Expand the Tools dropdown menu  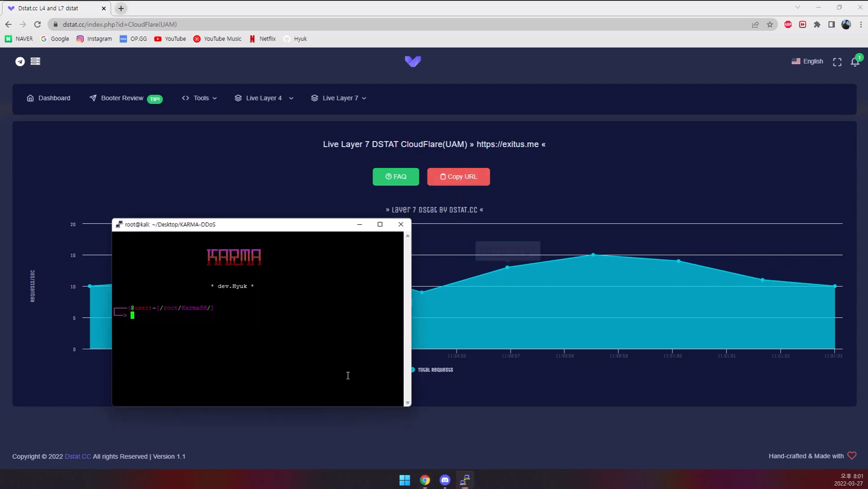pos(200,98)
